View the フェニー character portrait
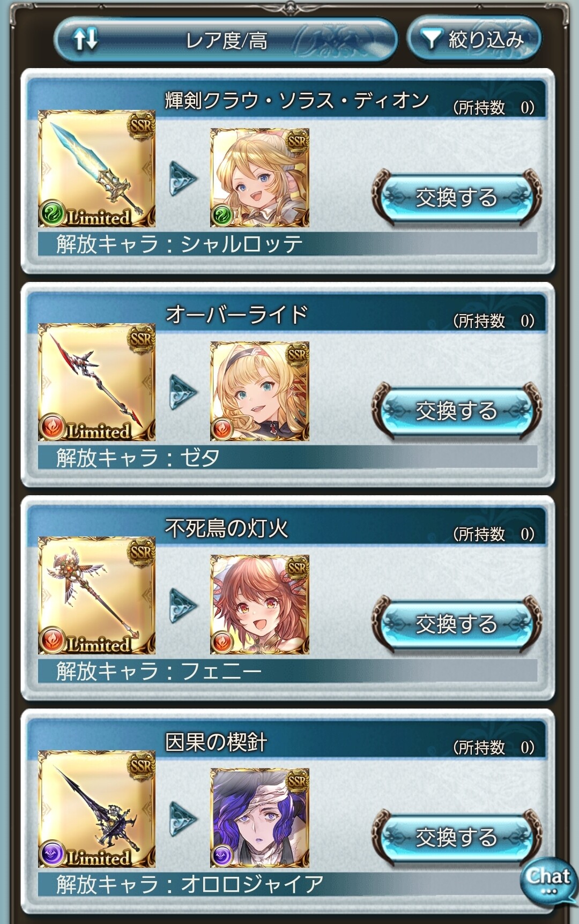Viewport: 579px width, 924px height. click(x=259, y=604)
